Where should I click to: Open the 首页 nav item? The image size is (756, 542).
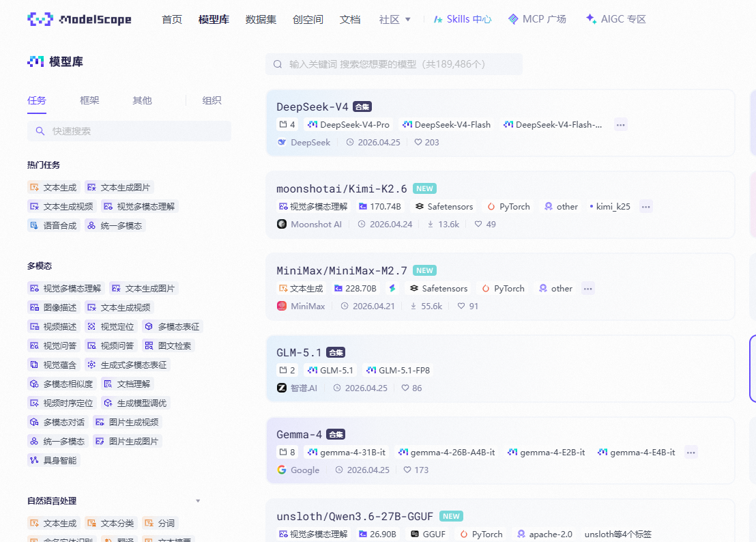pyautogui.click(x=172, y=19)
